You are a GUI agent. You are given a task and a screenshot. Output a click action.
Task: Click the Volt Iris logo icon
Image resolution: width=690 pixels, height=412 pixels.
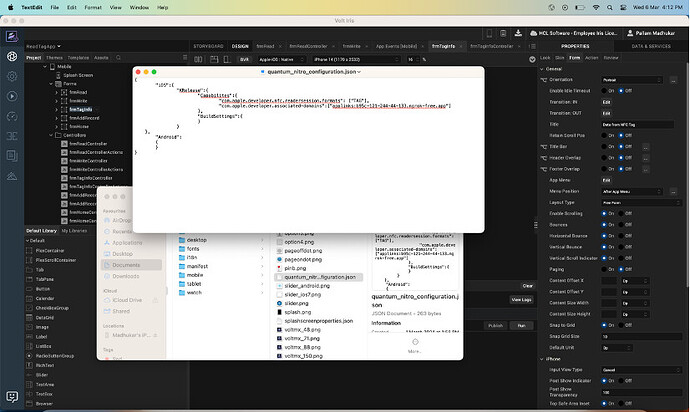pos(12,36)
